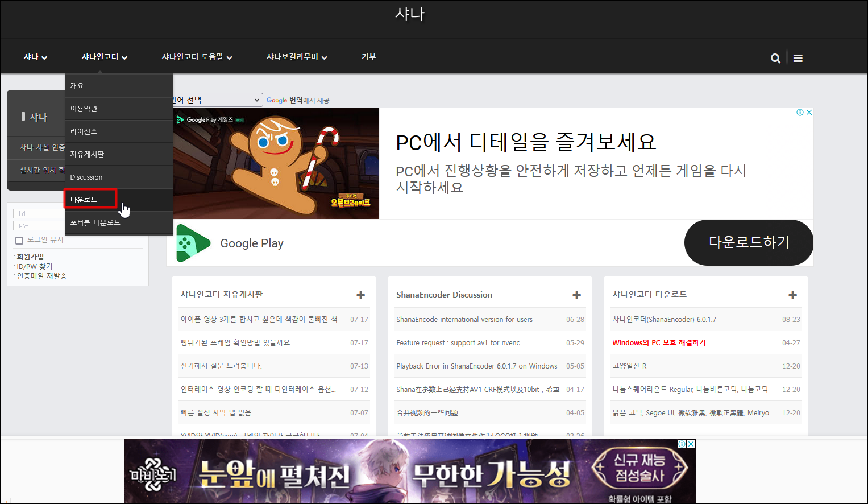
Task: Open post 아이폰 영상 3개를 합치고 싶은데
Action: coord(259,319)
